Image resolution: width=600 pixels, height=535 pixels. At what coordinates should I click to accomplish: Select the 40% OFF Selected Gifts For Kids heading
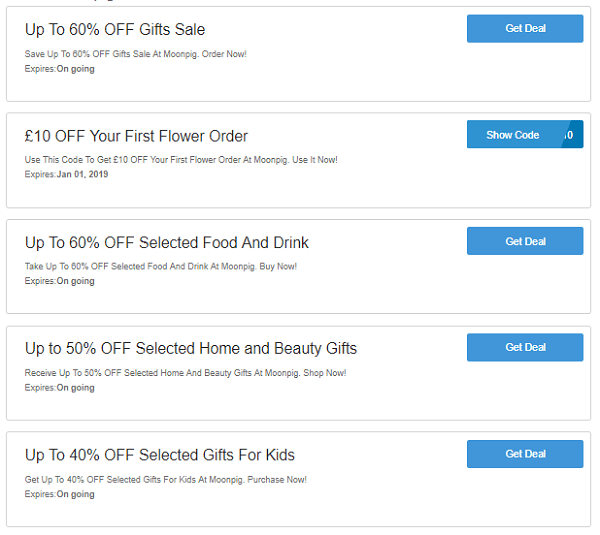[159, 455]
